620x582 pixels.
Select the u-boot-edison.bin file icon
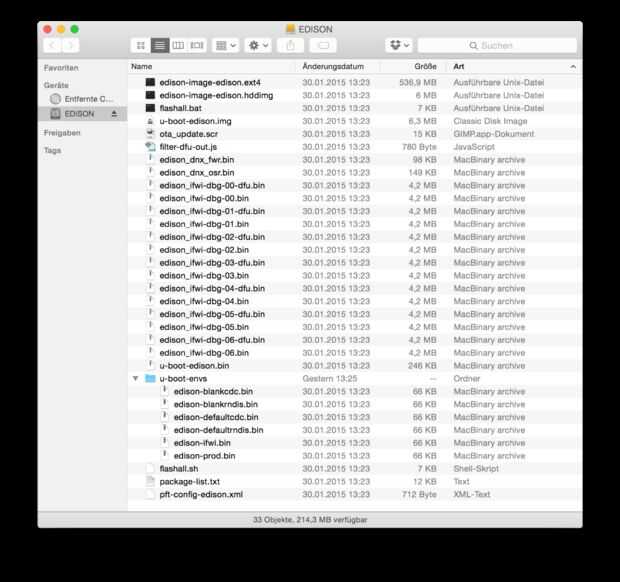[150, 365]
